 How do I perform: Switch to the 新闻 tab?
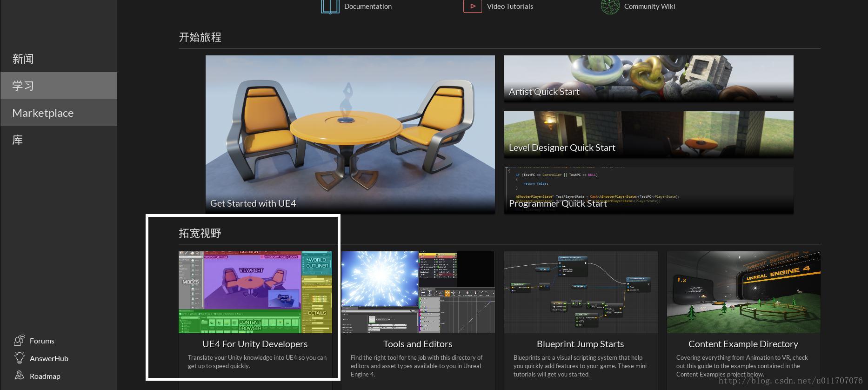coord(59,59)
